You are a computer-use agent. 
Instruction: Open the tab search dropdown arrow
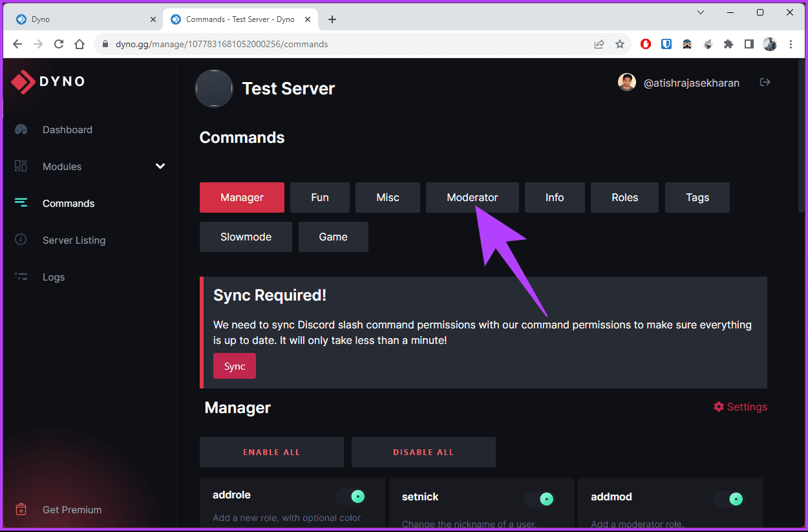pyautogui.click(x=701, y=12)
